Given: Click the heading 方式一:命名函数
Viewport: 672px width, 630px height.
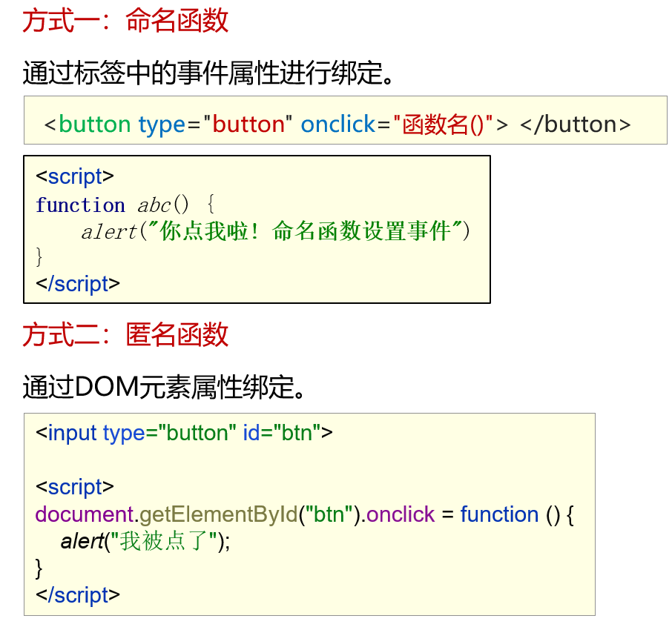Looking at the screenshot, I should [x=125, y=20].
